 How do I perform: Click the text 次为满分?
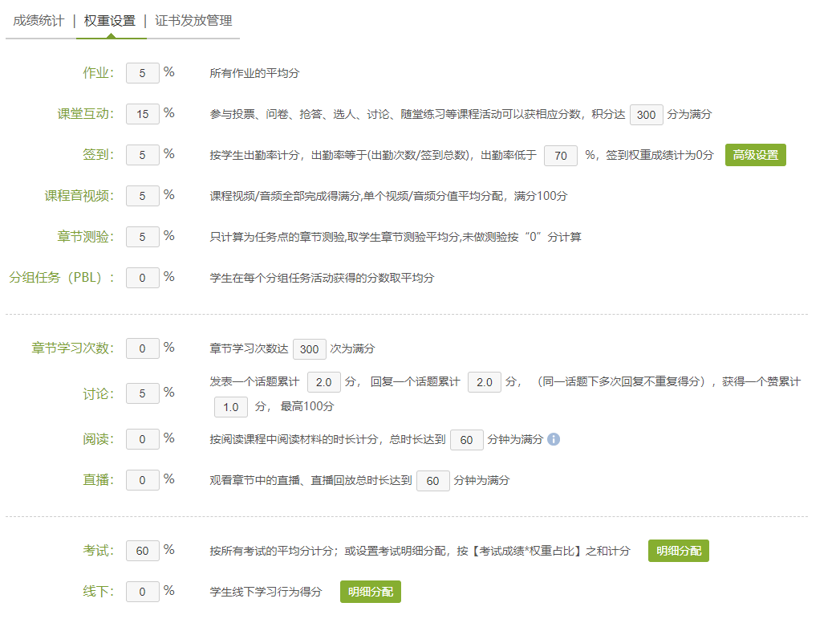(352, 349)
